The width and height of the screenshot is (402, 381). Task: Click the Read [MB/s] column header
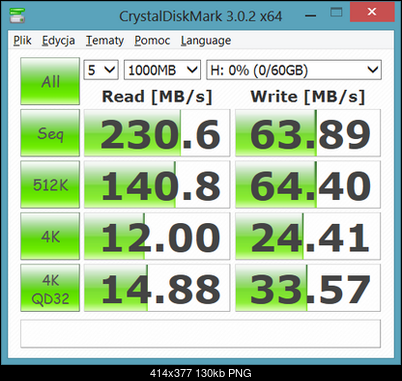pyautogui.click(x=157, y=97)
